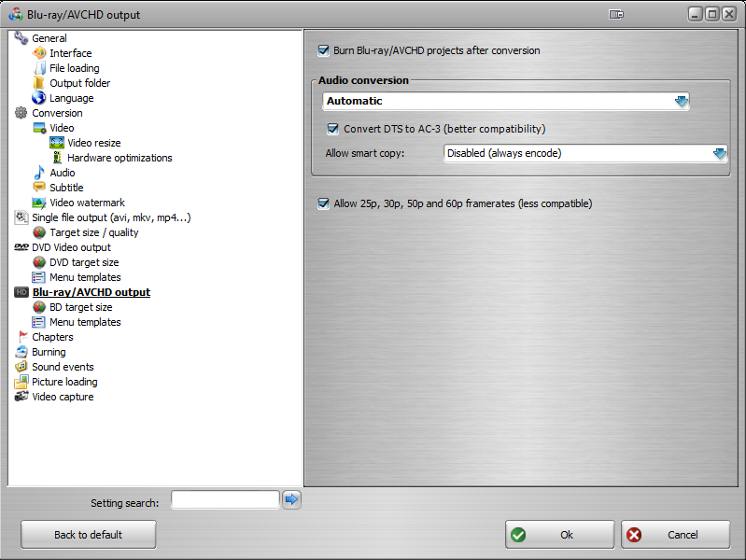Open Menu templates under Blu-ray/AVCHD output
The width and height of the screenshot is (746, 560).
point(85,322)
